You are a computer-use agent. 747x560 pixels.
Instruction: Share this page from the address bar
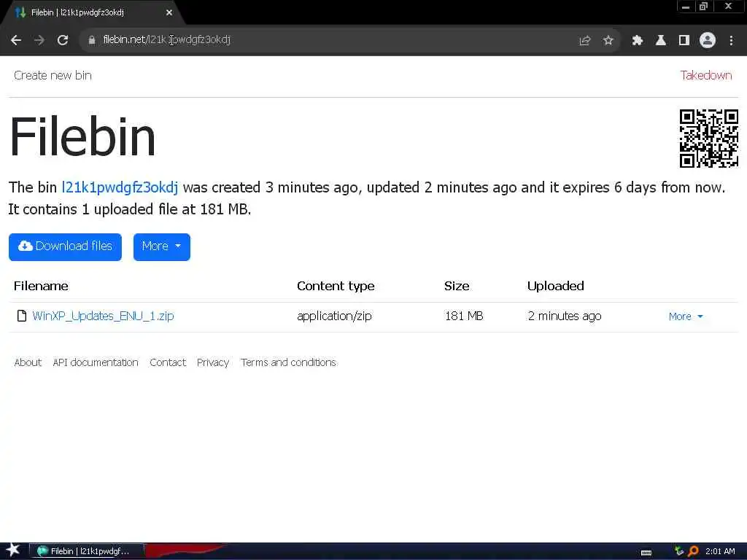(x=584, y=41)
